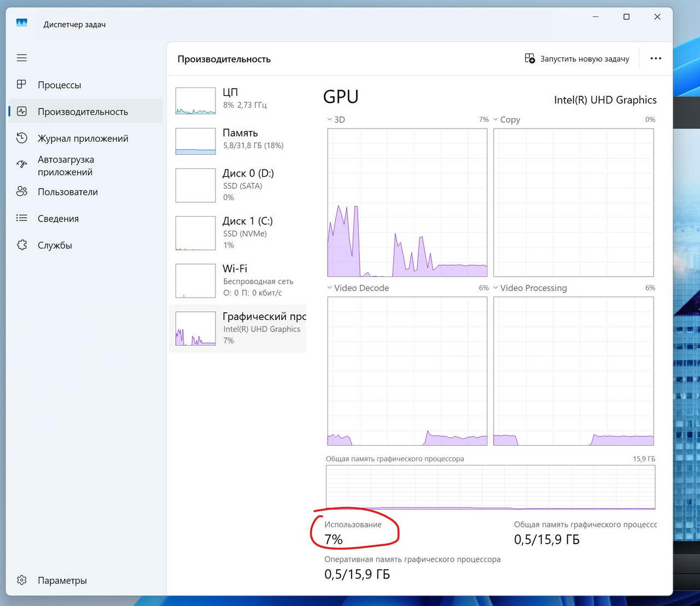Click the Процессы grid icon in sidebar
Viewport: 700px width, 606px height.
pyautogui.click(x=22, y=84)
